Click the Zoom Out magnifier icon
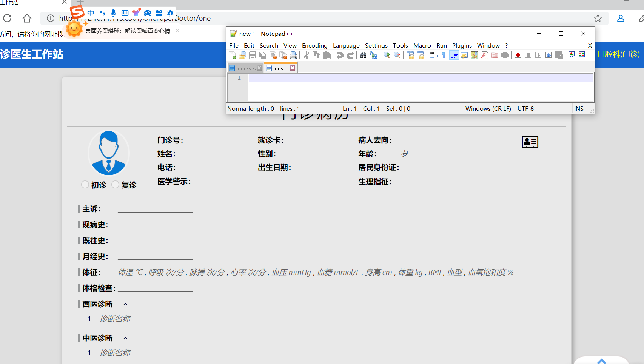Viewport: 644px width, 364px height. (397, 55)
